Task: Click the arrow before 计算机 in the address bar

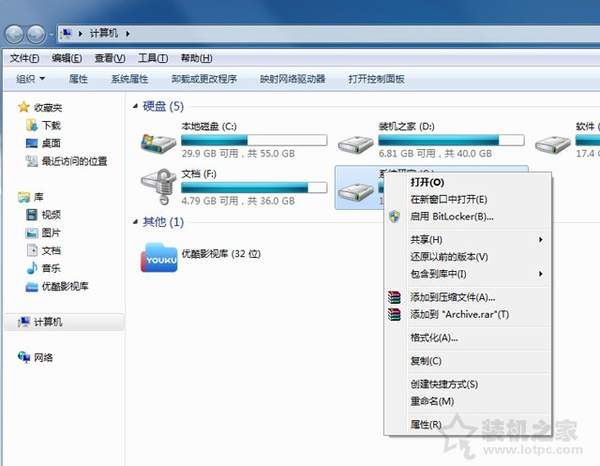Action: click(x=80, y=34)
